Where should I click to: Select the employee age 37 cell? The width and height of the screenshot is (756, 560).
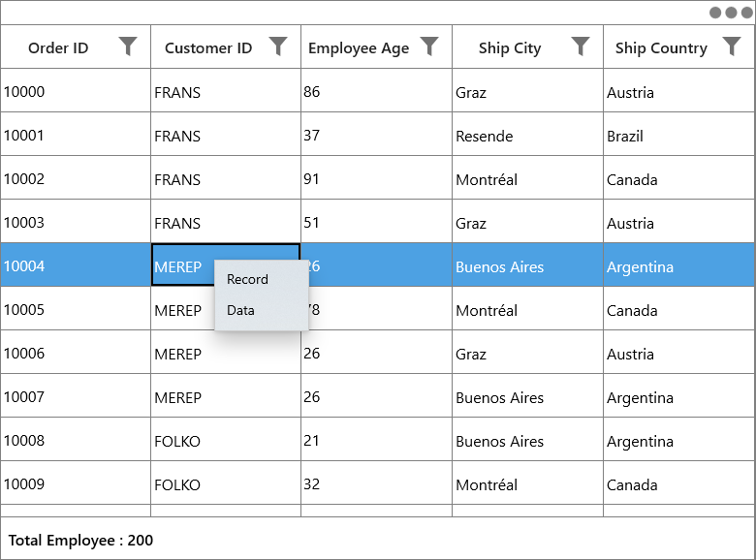[377, 134]
